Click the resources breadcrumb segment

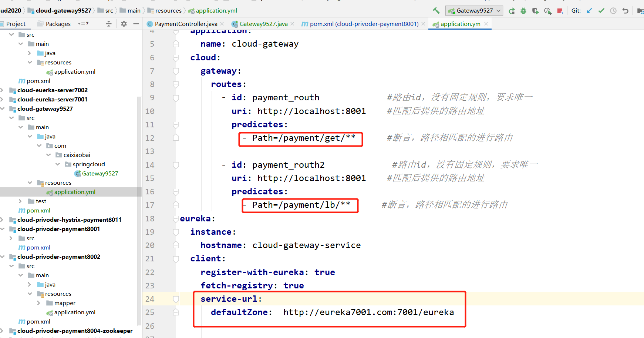pos(165,11)
